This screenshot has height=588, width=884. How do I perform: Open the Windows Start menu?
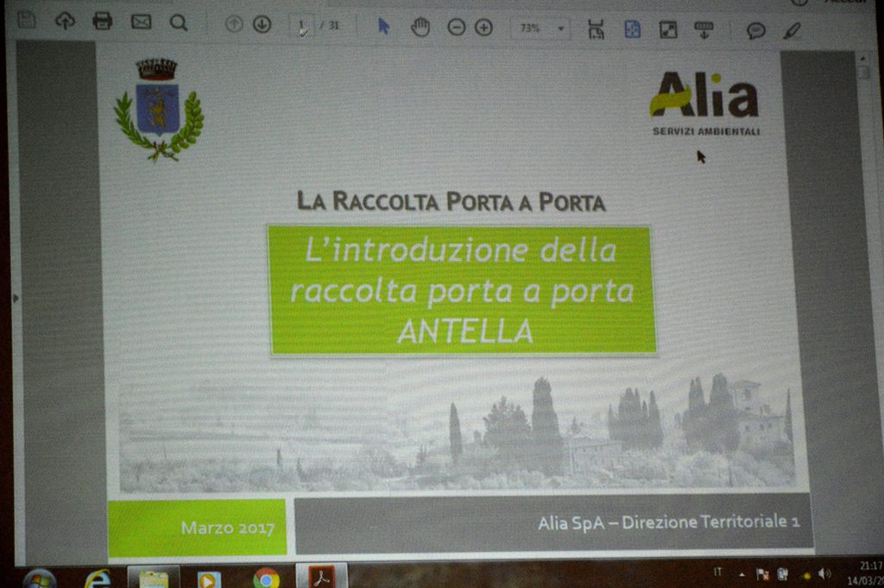click(40, 579)
